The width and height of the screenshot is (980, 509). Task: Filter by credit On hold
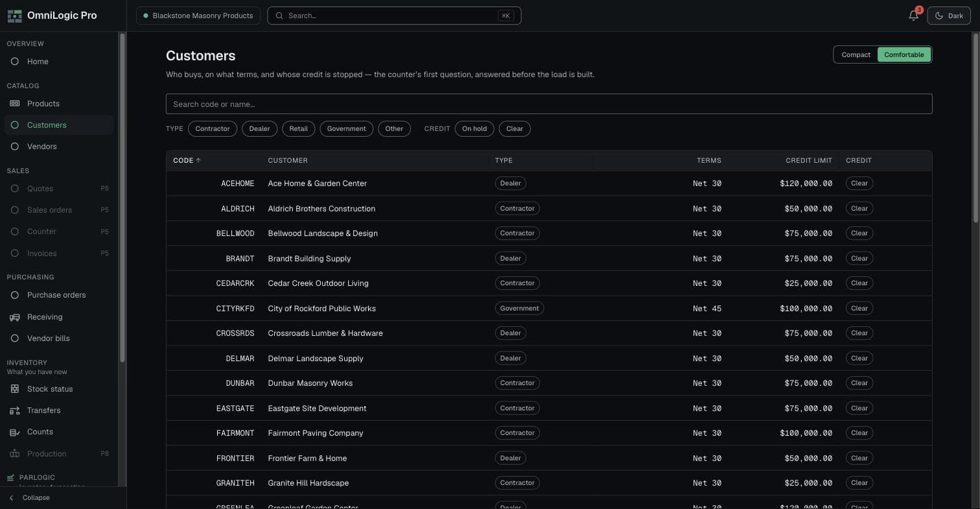[474, 129]
